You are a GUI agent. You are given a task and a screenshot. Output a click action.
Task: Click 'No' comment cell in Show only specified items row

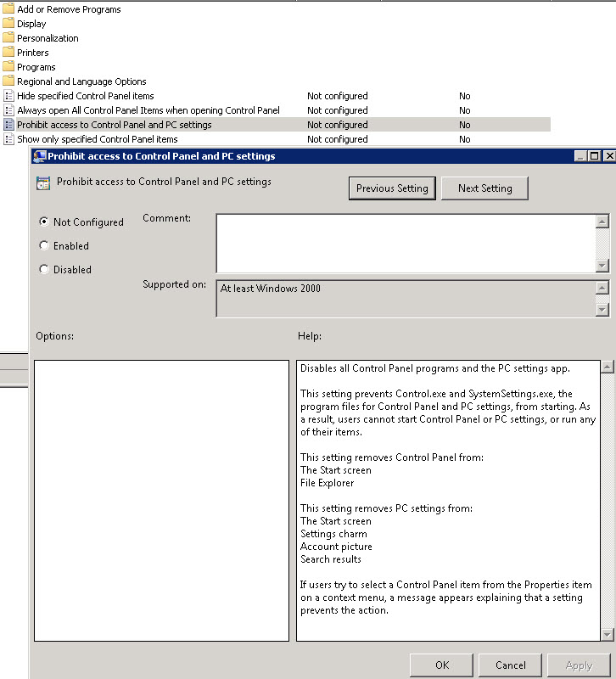[464, 139]
